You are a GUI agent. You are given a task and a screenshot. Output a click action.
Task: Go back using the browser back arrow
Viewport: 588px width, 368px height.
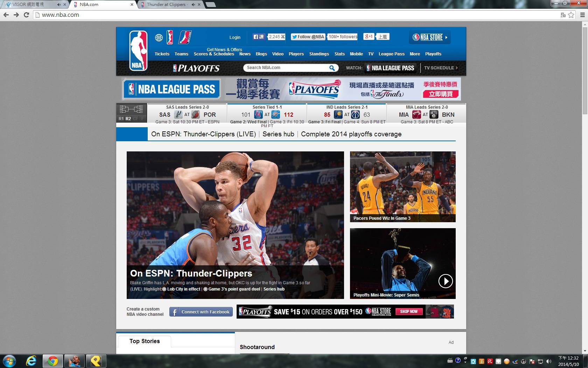point(6,15)
